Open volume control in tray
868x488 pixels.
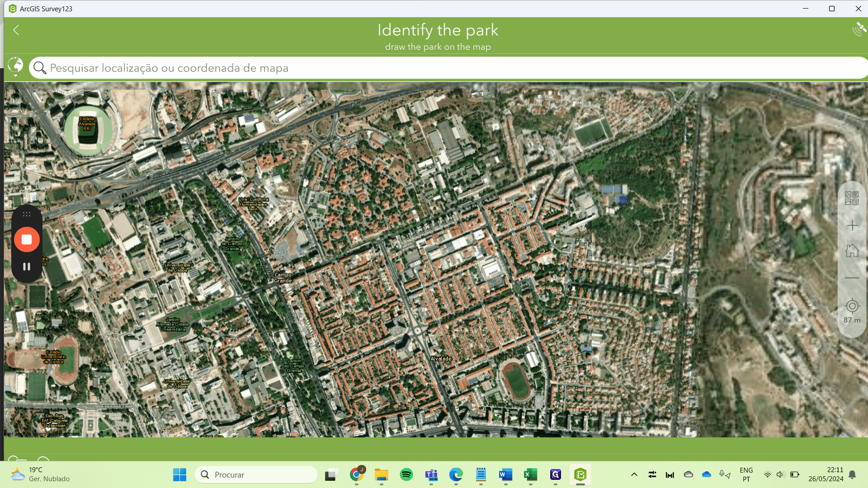[x=780, y=474]
